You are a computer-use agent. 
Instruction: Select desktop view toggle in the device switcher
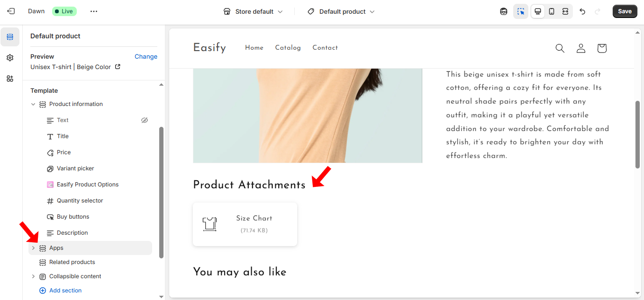tap(537, 11)
